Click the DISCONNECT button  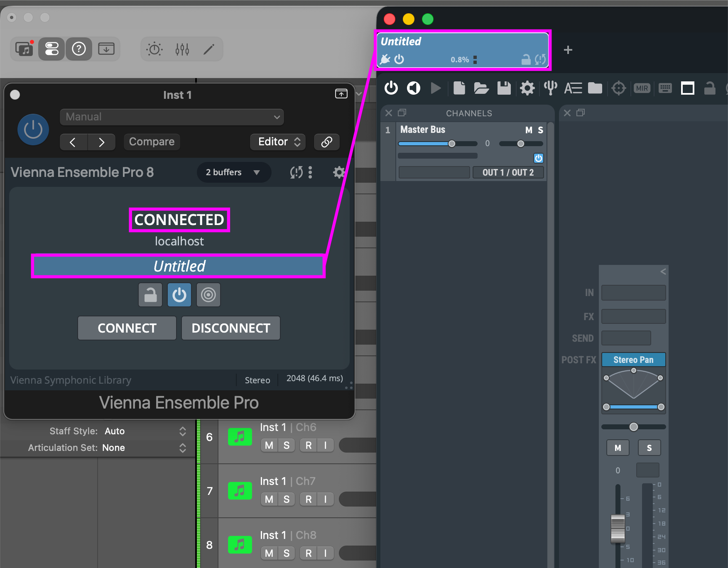pyautogui.click(x=231, y=328)
